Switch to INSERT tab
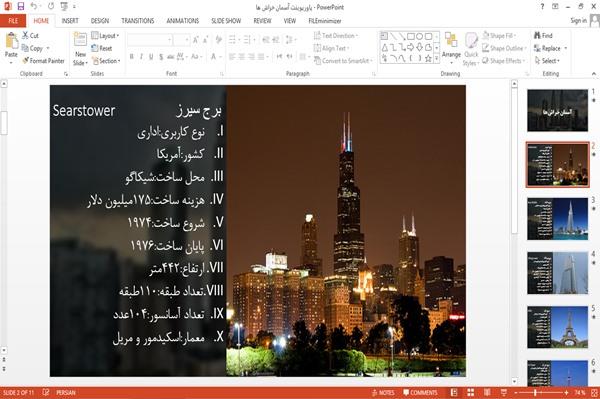Viewport: 600px width, 399px height. (70, 21)
